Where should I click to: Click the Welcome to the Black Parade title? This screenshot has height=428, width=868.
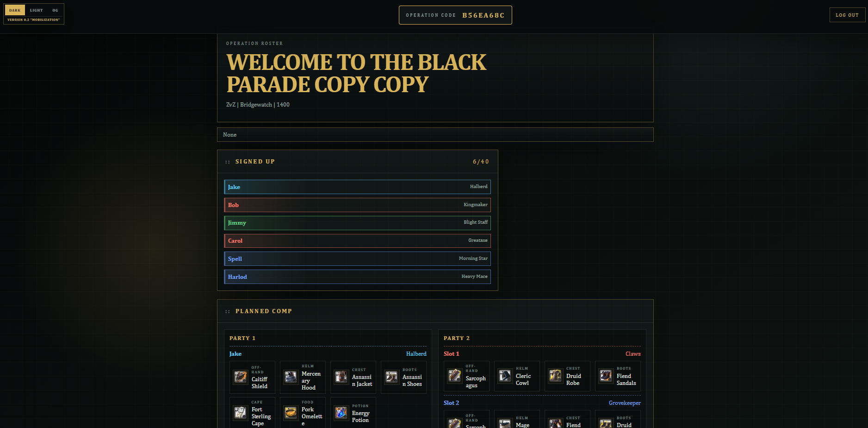[x=356, y=73]
